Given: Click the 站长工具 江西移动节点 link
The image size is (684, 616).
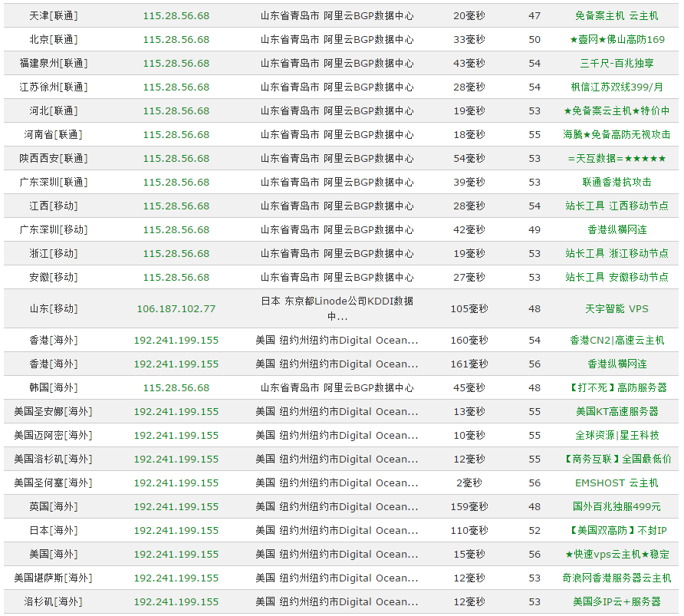Looking at the screenshot, I should point(616,206).
